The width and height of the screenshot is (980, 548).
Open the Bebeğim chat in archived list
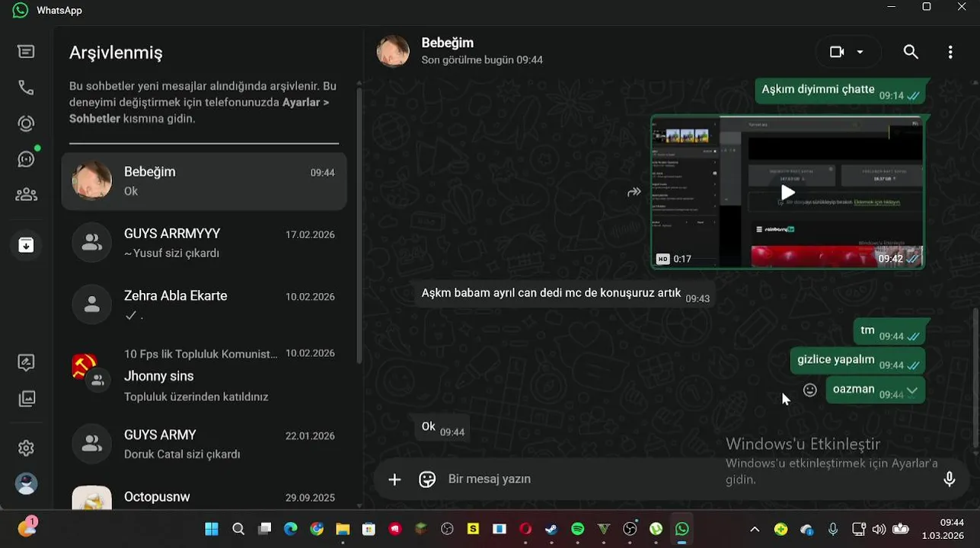pos(204,181)
